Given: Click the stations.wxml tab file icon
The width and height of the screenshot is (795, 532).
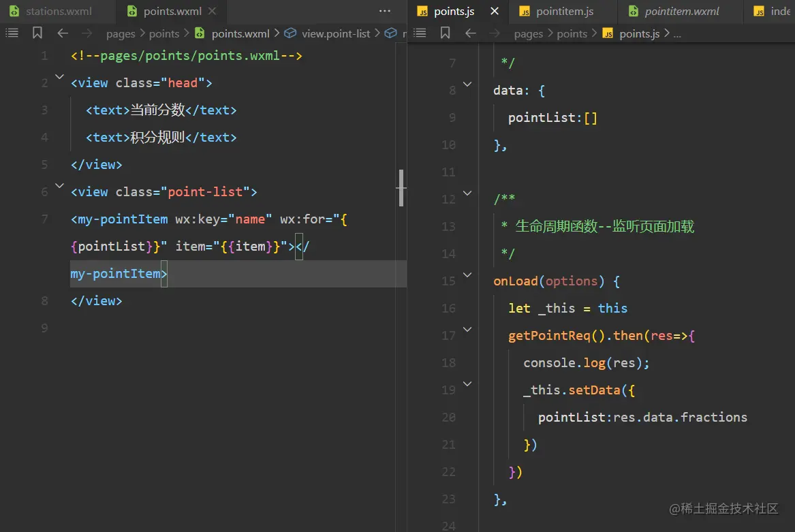Looking at the screenshot, I should pyautogui.click(x=14, y=11).
